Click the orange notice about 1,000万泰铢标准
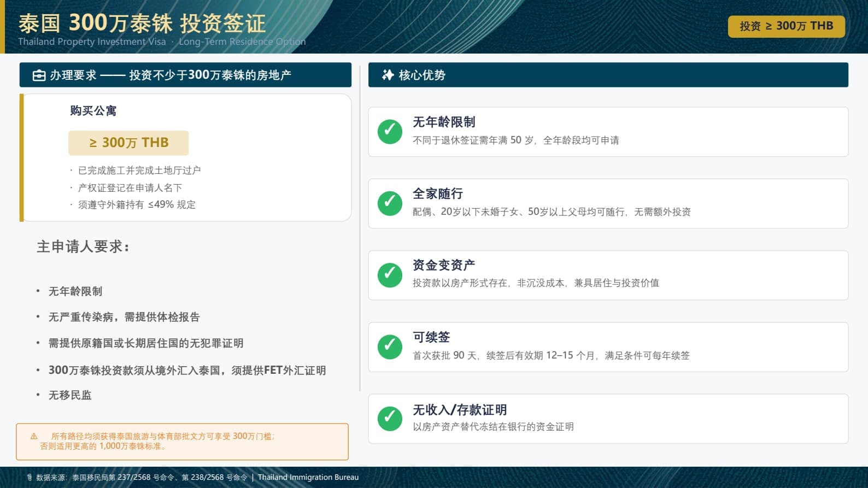Image resolution: width=868 pixels, height=488 pixels. click(x=182, y=442)
